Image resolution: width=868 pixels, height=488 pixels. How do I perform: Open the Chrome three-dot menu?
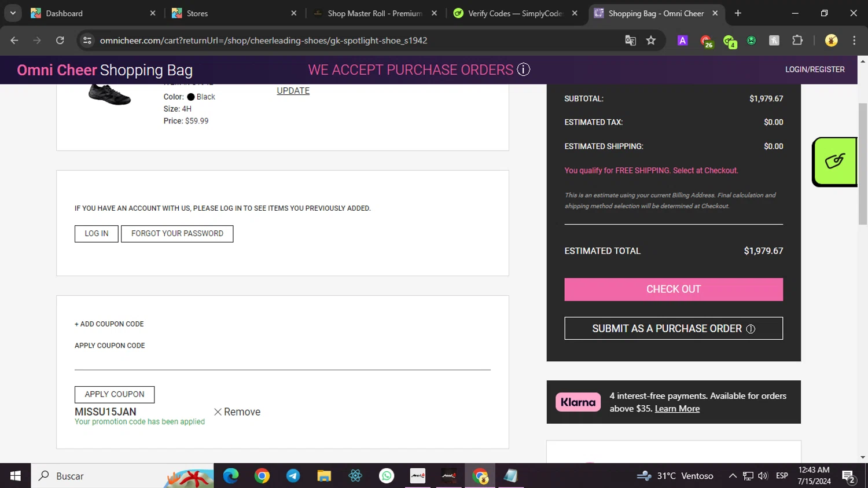854,41
